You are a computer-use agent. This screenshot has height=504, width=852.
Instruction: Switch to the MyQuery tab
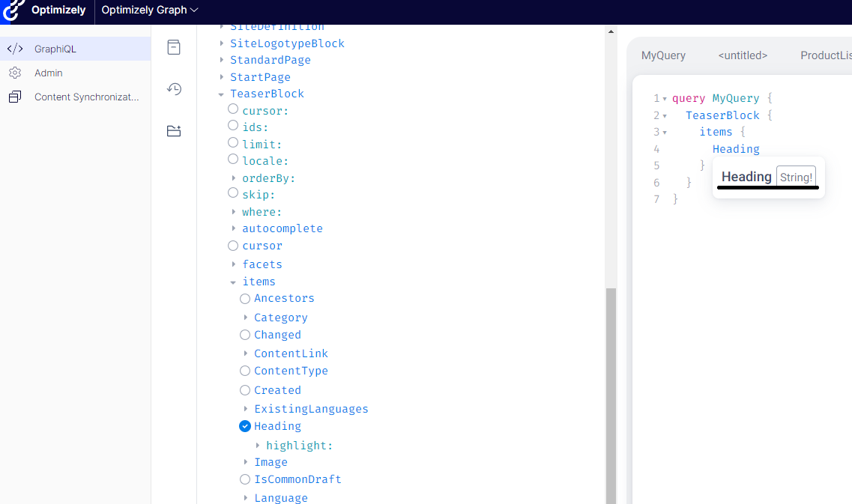[x=663, y=55]
